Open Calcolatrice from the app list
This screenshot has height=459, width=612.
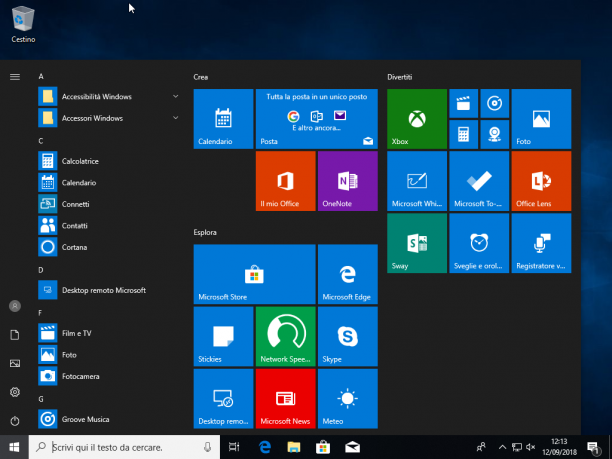pyautogui.click(x=109, y=161)
